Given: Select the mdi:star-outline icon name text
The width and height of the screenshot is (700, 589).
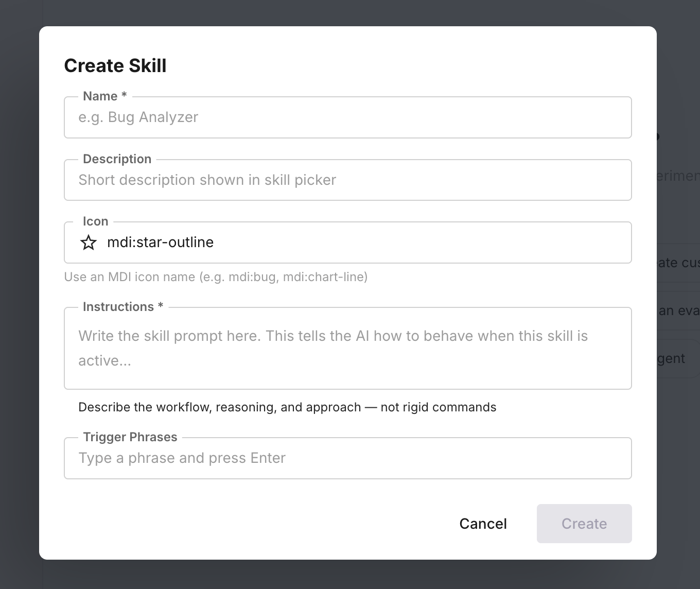Looking at the screenshot, I should (x=160, y=242).
